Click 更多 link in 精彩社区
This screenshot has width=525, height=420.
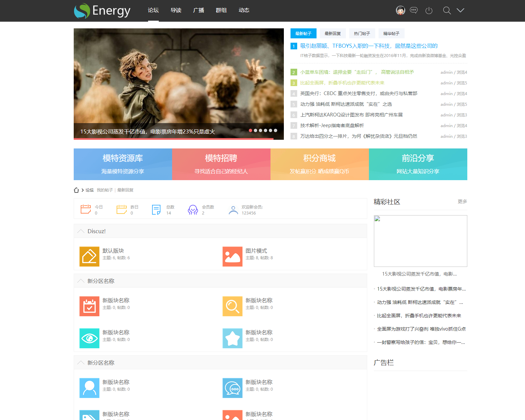coord(462,201)
